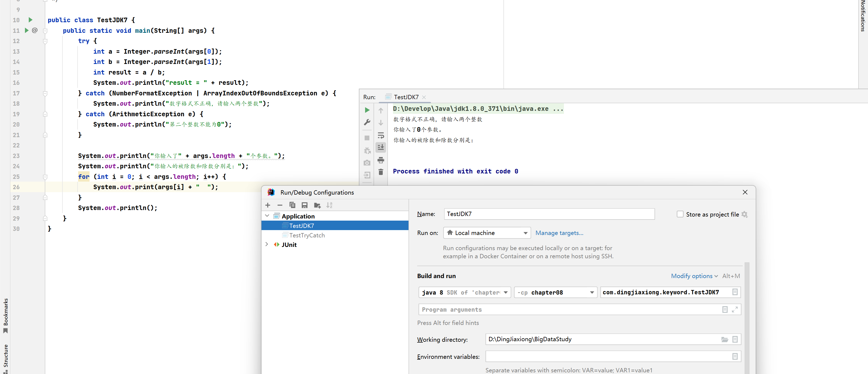The height and width of the screenshot is (374, 868).
Task: Click the Clear output icon in run panel
Action: point(382,173)
